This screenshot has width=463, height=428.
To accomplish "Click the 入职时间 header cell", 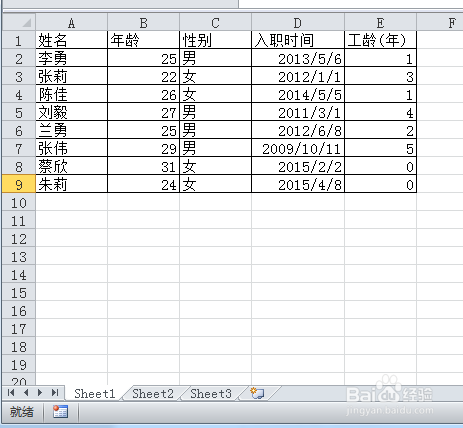I will (298, 40).
